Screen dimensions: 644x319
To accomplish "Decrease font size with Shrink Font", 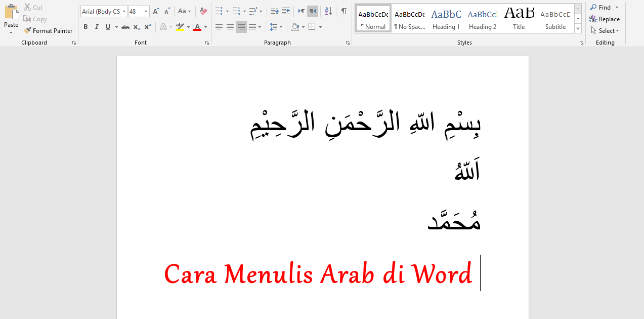I will [167, 11].
